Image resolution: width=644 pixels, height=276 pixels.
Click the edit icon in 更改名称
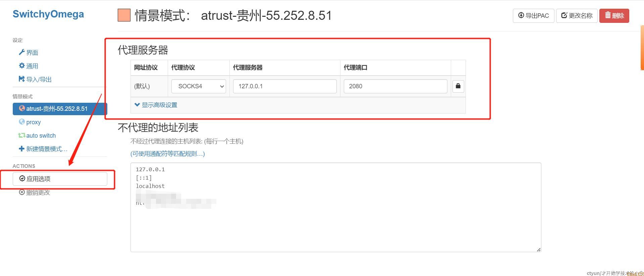(564, 15)
